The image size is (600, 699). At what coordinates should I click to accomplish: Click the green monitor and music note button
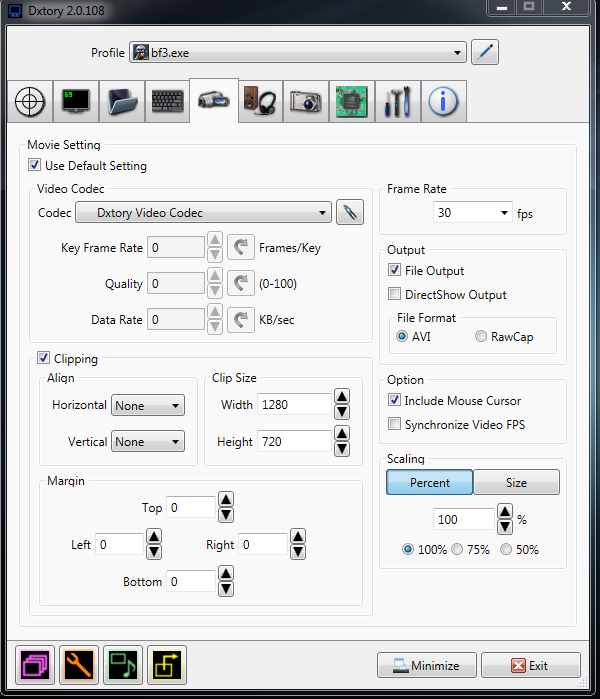tap(123, 665)
